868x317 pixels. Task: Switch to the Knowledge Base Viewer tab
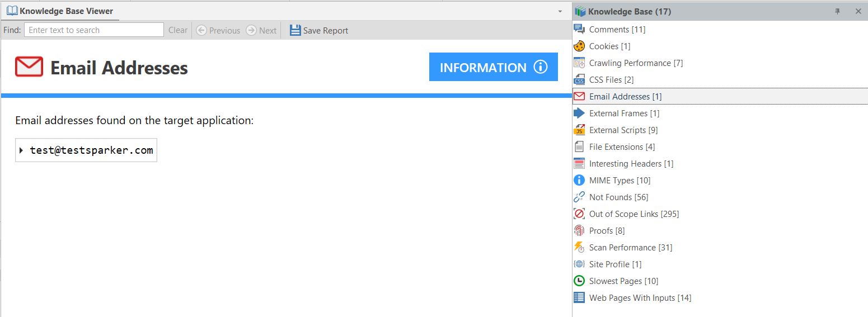click(x=60, y=11)
